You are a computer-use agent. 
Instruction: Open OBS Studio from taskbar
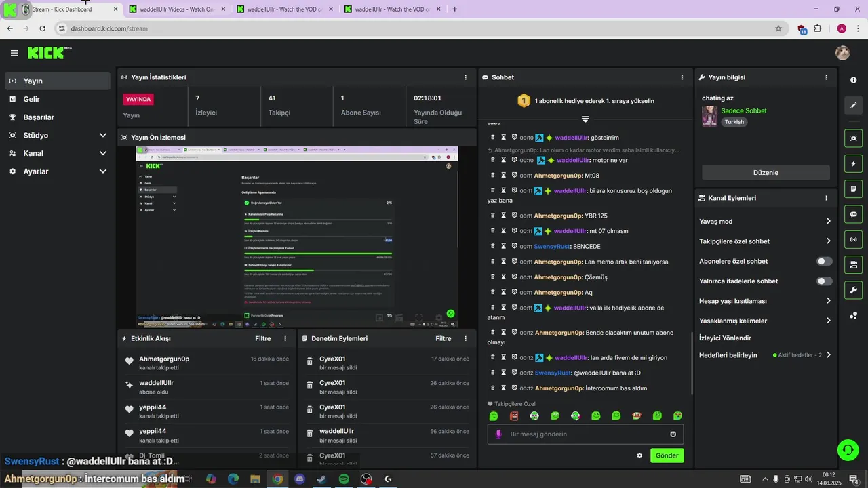(366, 479)
